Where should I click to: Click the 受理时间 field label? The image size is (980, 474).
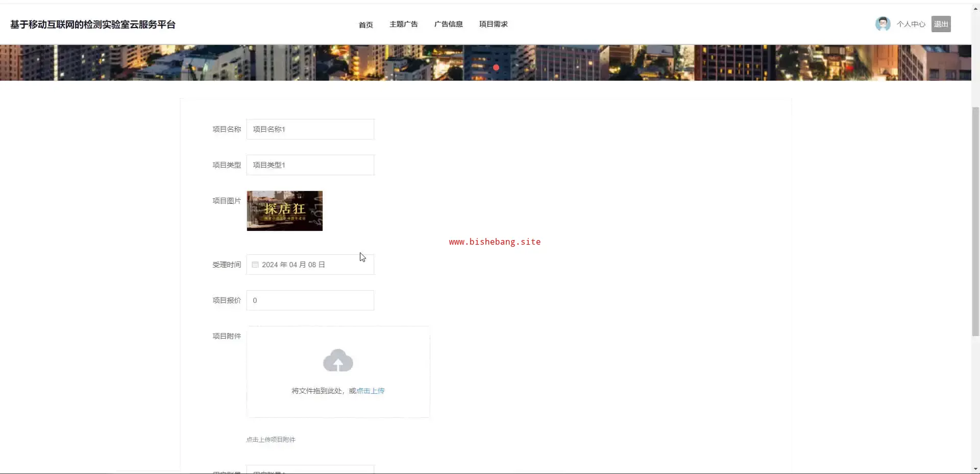(x=227, y=265)
